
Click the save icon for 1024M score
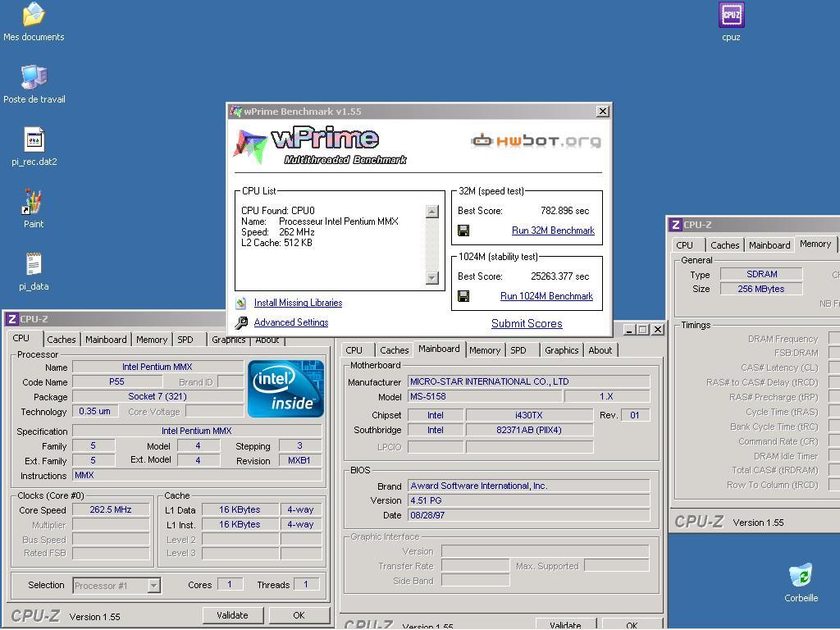tap(463, 296)
